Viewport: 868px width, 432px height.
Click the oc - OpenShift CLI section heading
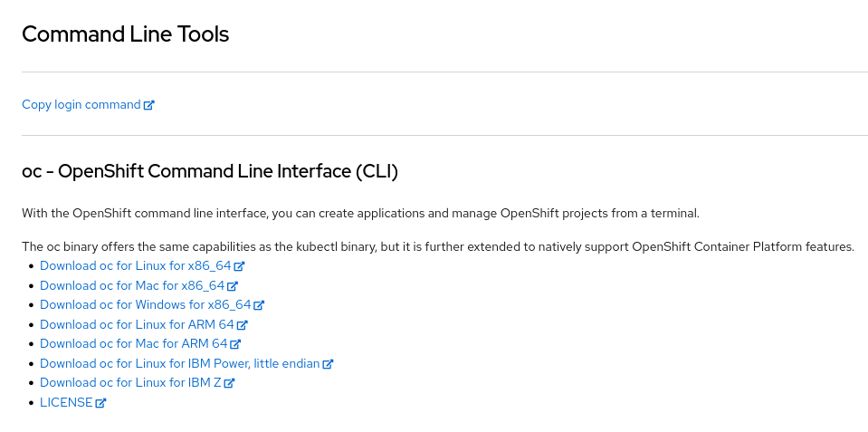click(x=210, y=171)
